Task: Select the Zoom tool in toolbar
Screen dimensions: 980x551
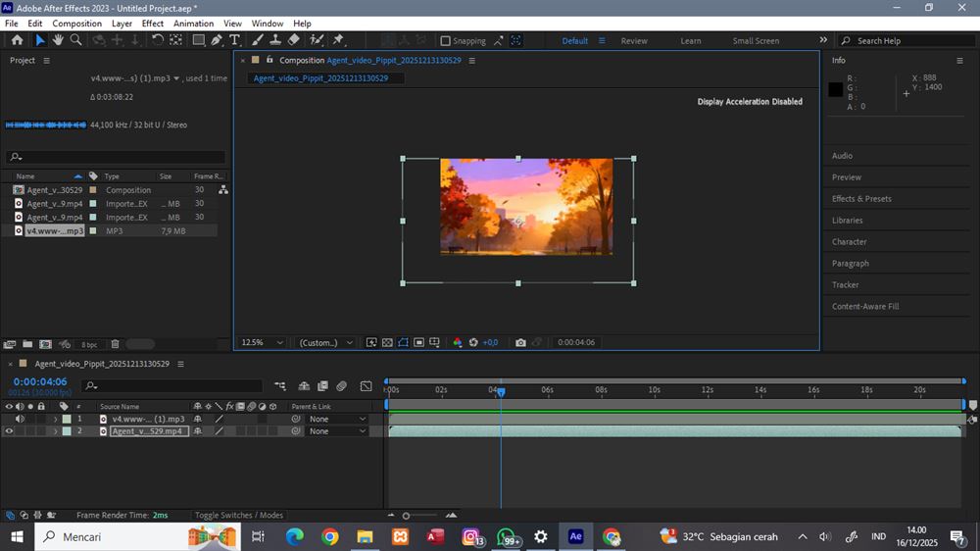Action: point(75,40)
